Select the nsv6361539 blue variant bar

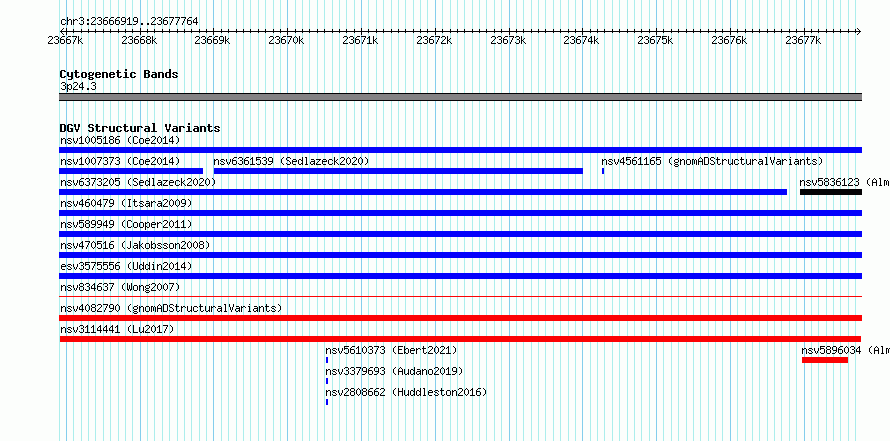click(x=398, y=171)
